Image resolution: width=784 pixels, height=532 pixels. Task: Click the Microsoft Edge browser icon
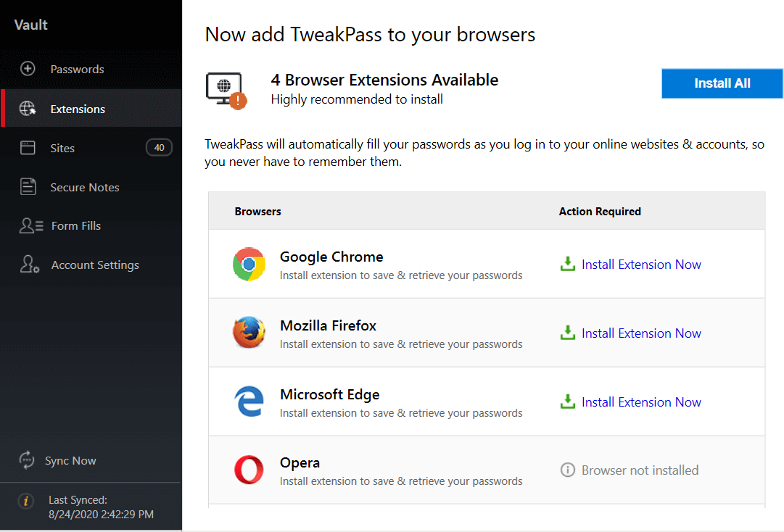(249, 402)
